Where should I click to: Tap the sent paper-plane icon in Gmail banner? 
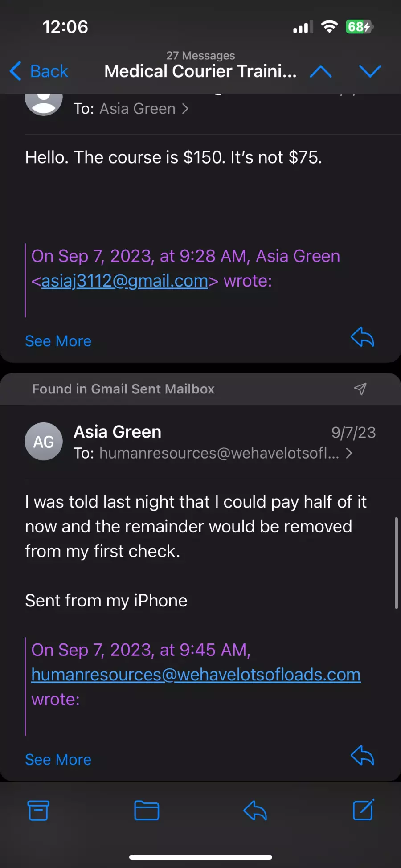tap(360, 389)
